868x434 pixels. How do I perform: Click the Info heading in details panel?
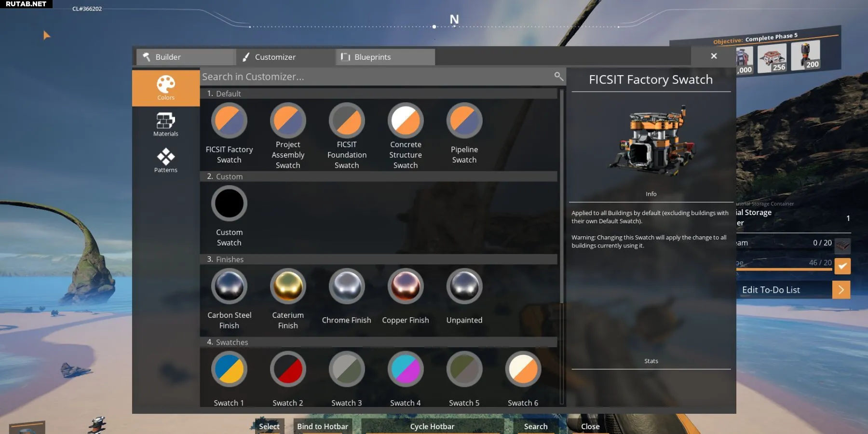[x=651, y=194]
